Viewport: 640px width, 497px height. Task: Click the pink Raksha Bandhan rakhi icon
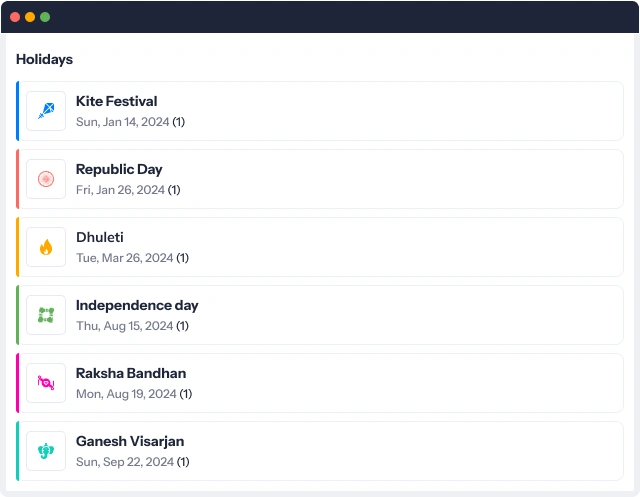click(x=46, y=383)
